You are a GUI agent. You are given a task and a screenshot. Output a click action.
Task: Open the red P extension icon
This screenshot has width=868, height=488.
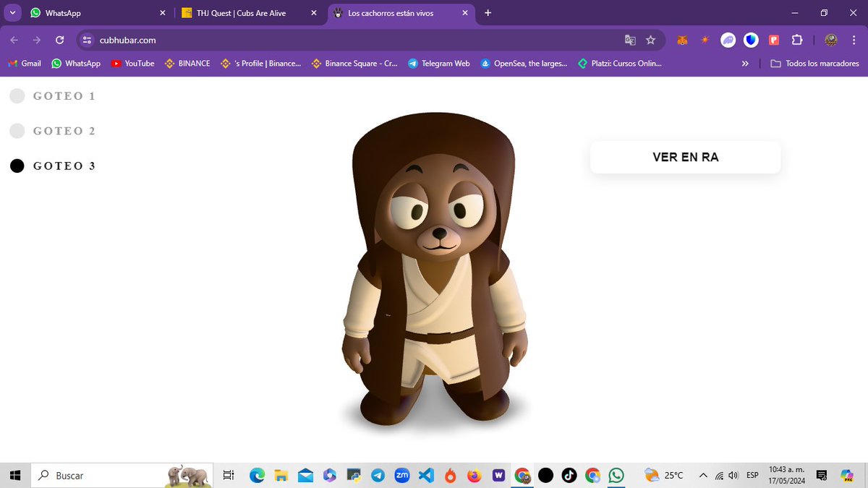coord(774,40)
